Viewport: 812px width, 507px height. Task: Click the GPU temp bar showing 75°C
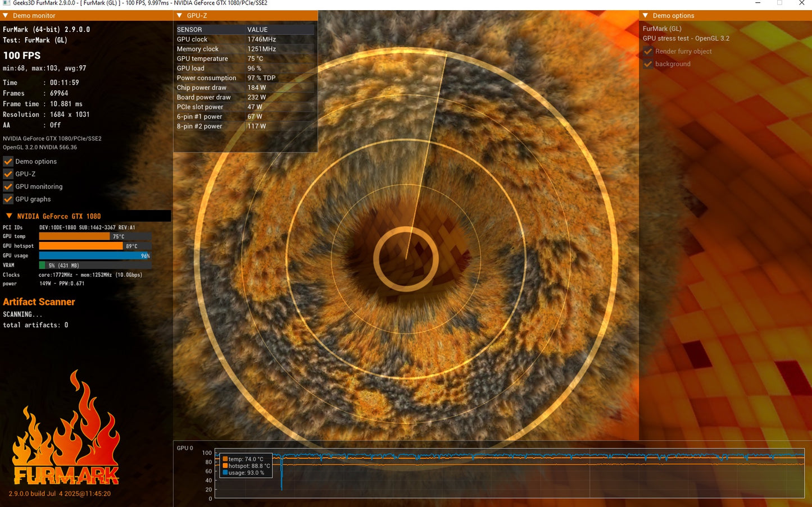(96, 236)
